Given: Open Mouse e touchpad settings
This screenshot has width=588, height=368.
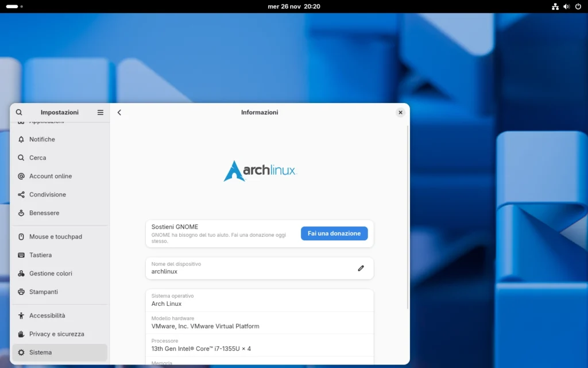Looking at the screenshot, I should click(x=55, y=237).
